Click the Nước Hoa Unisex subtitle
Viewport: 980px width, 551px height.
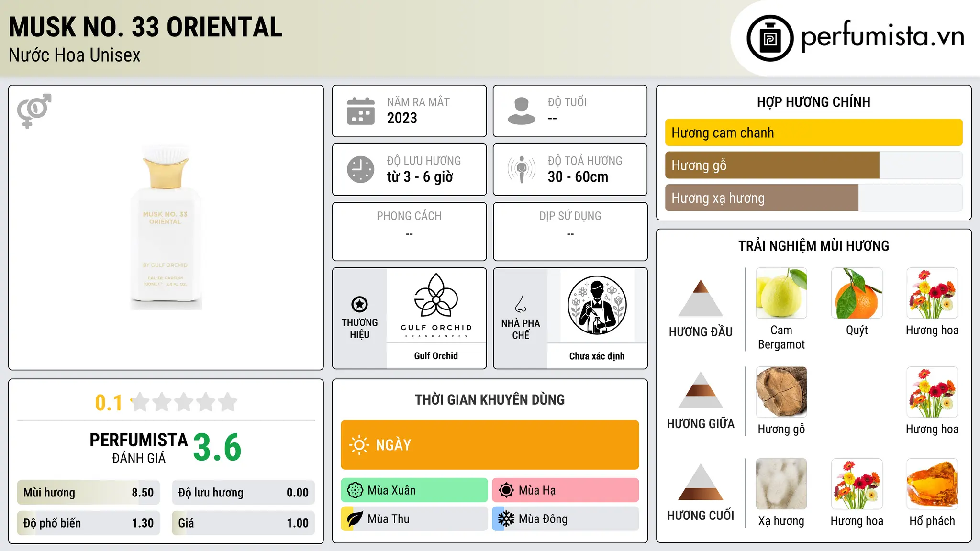pos(75,55)
